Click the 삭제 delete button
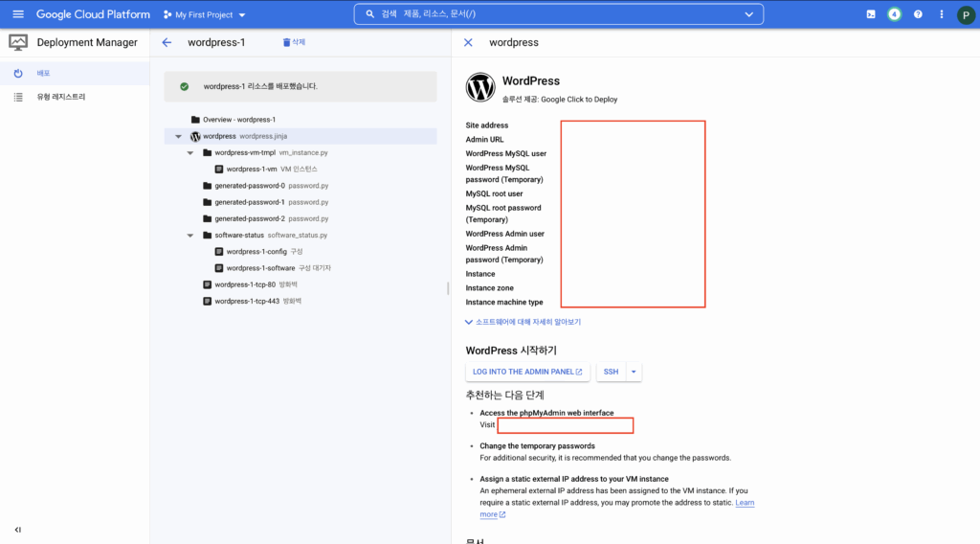Screen dimensions: 980x544 [x=294, y=42]
